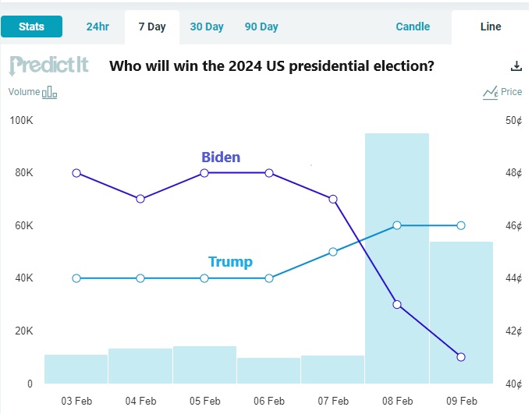Click Trump's 08 Feb data point
The width and height of the screenshot is (532, 414).
pos(397,225)
